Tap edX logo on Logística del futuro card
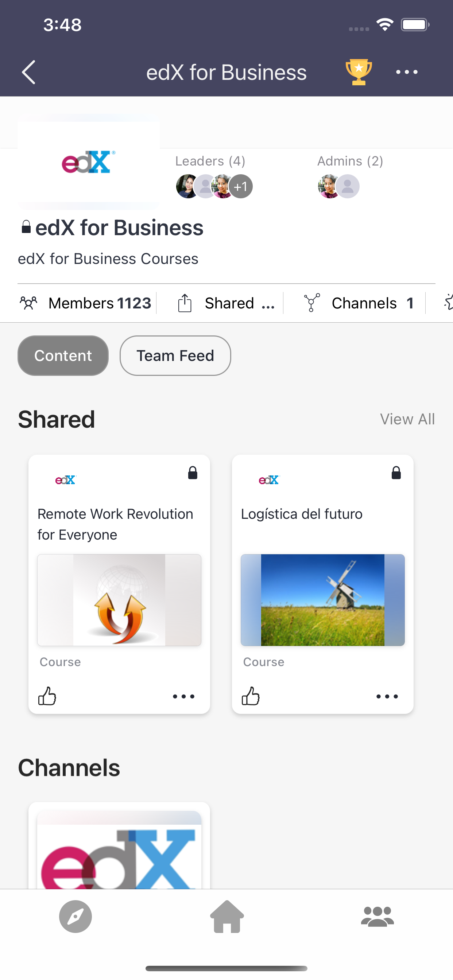The image size is (453, 980). tap(269, 480)
